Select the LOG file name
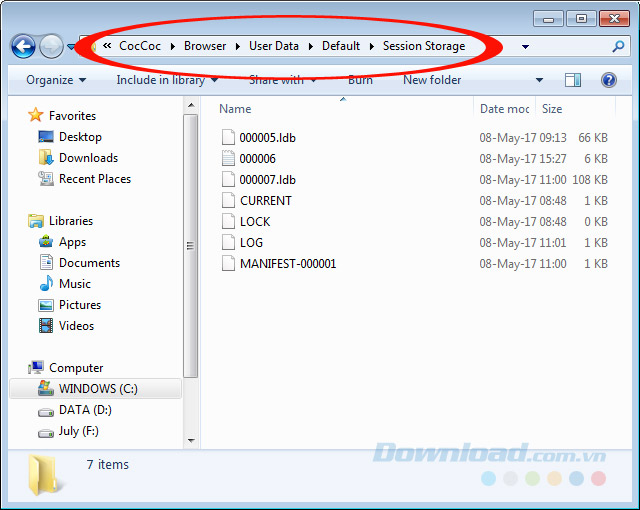 251,243
